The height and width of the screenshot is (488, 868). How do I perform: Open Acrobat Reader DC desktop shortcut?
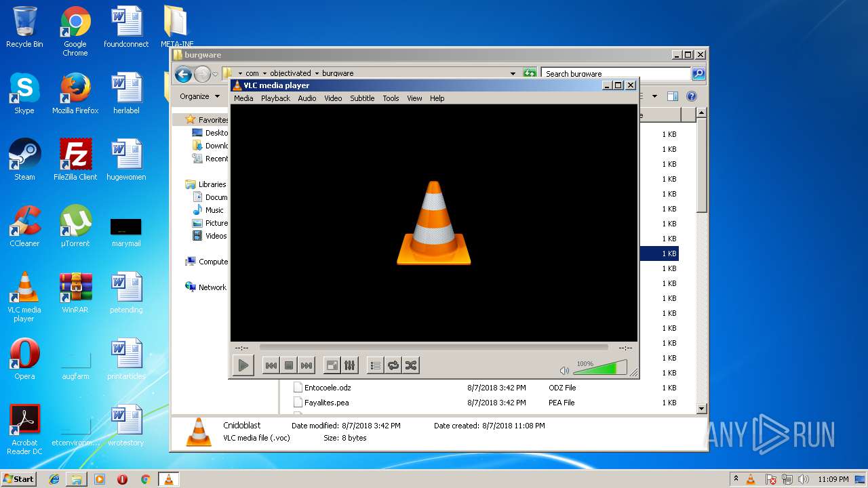click(x=24, y=430)
